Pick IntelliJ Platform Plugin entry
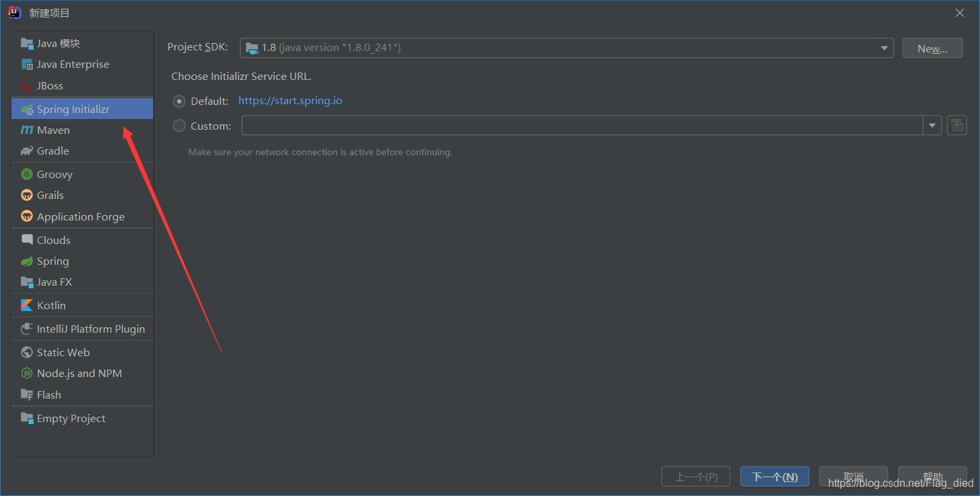Image resolution: width=980 pixels, height=496 pixels. pyautogui.click(x=83, y=329)
